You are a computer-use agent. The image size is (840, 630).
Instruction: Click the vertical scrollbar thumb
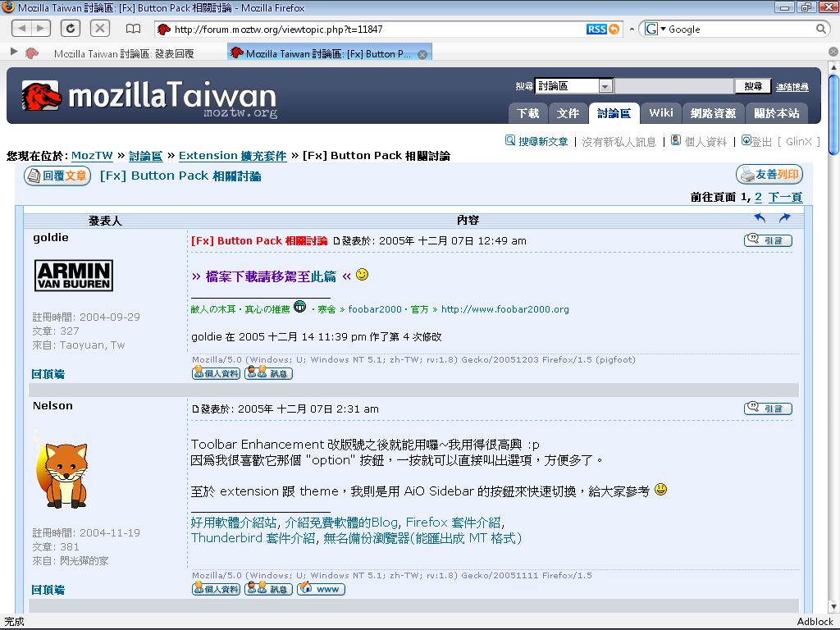[833, 114]
